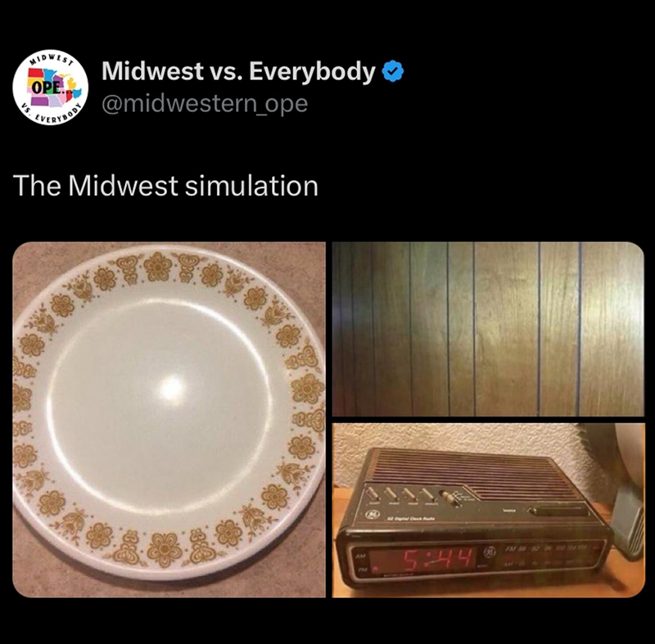Click the GE logo beside the 5:44 display
655x644 pixels.
click(x=488, y=552)
